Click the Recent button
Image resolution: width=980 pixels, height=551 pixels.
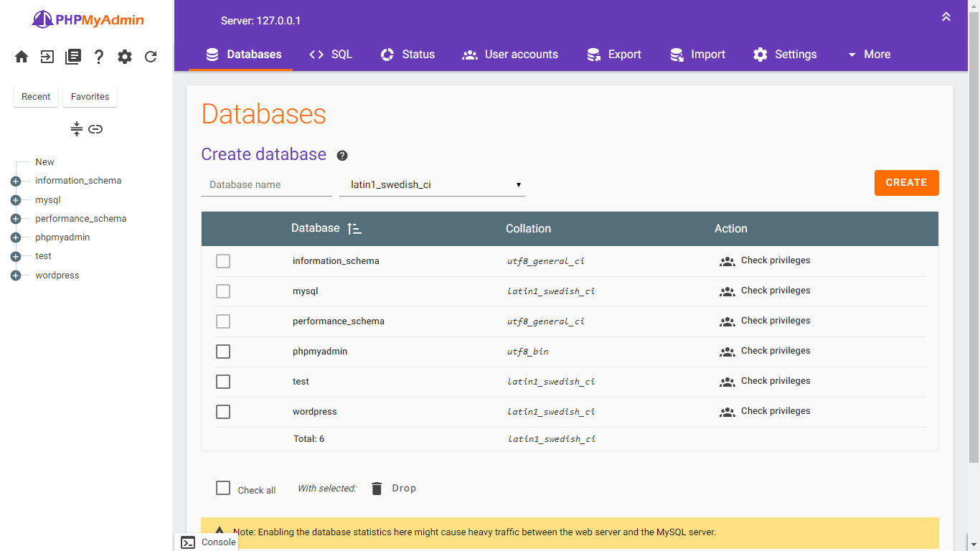coord(36,97)
